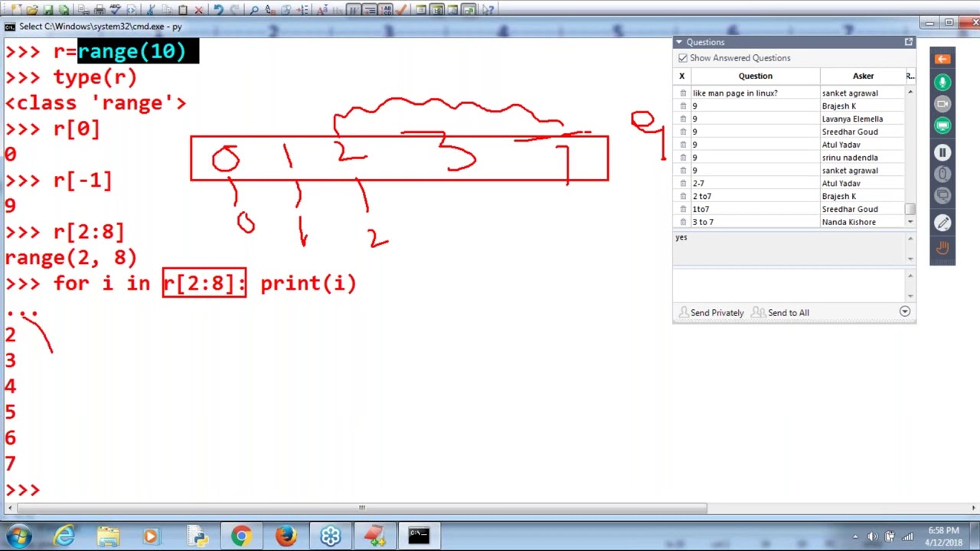Click the volume icon in the system tray

click(872, 536)
